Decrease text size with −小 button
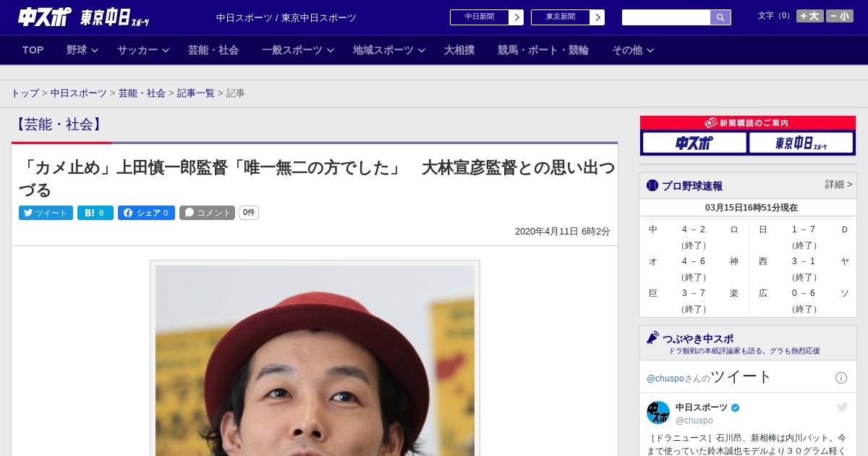868x456 pixels. click(840, 16)
